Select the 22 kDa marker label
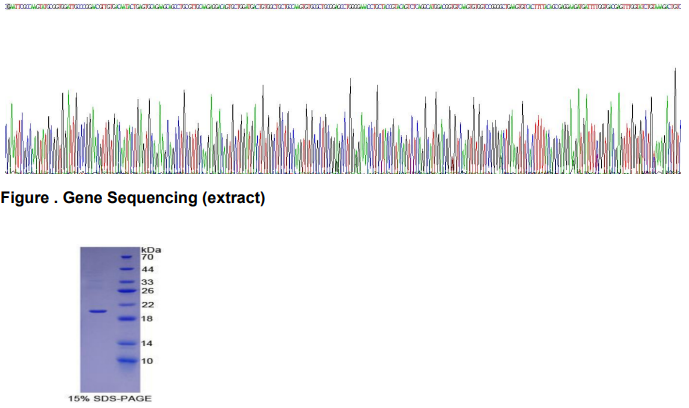 (147, 304)
